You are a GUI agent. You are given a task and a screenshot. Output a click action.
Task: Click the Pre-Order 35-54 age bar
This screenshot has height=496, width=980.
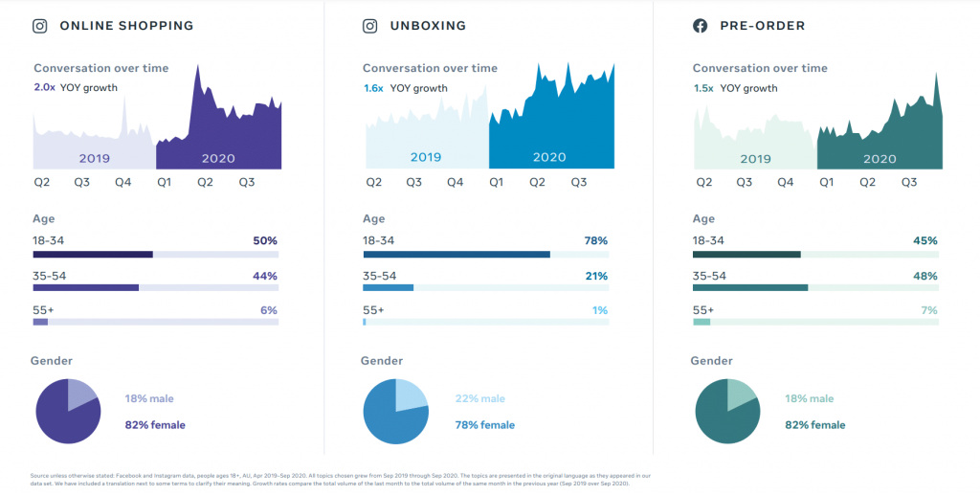coord(750,287)
